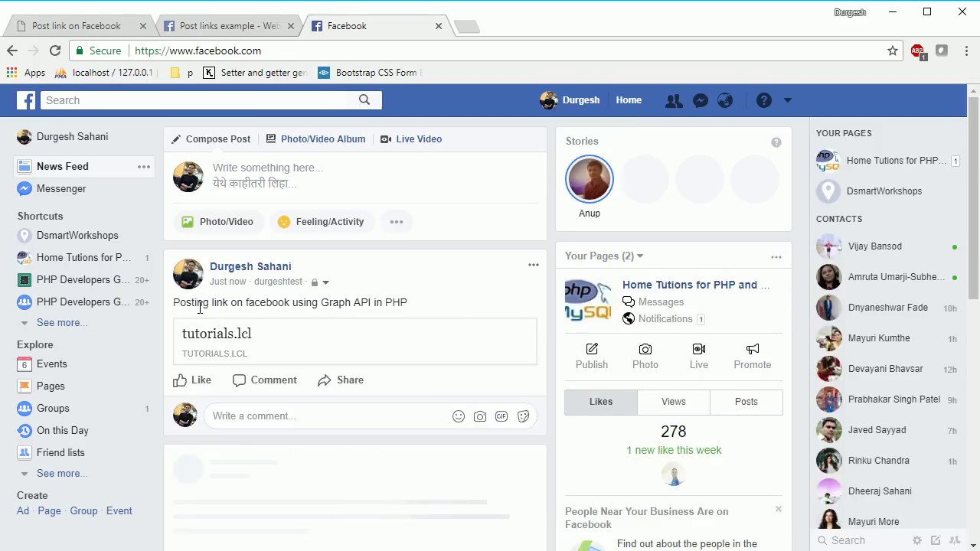Screen dimensions: 980x551
Task: Open the post privacy audience dropdown
Action: pos(319,282)
